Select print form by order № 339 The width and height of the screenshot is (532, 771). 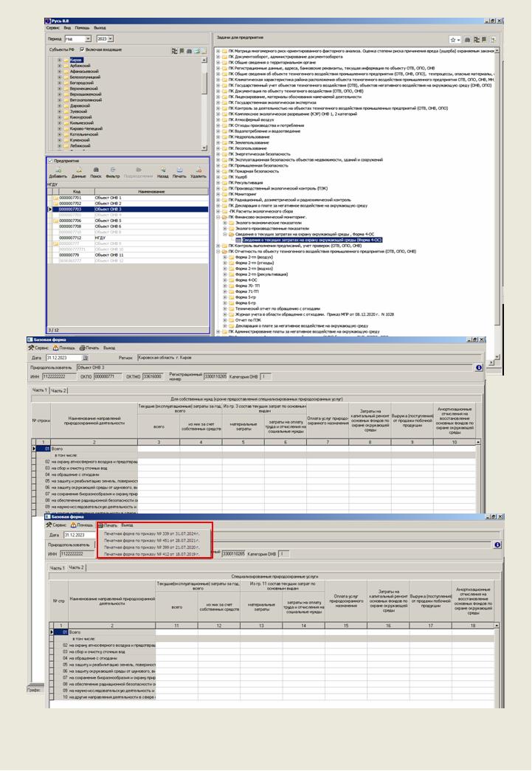pyautogui.click(x=151, y=533)
